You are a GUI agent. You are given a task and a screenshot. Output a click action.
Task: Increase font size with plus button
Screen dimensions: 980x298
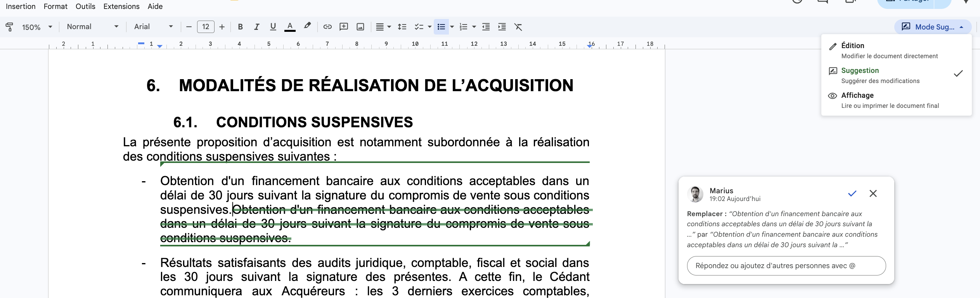222,27
